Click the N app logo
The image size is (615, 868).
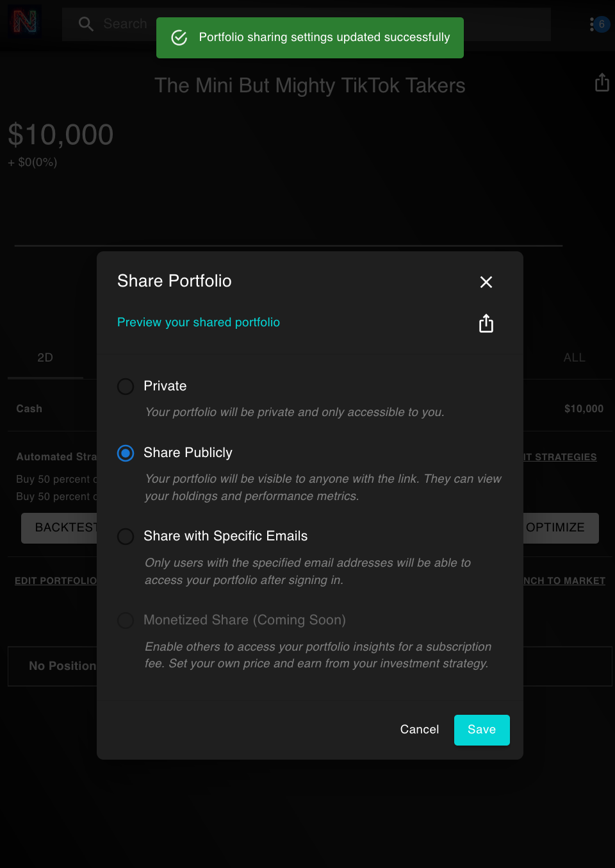(x=25, y=23)
